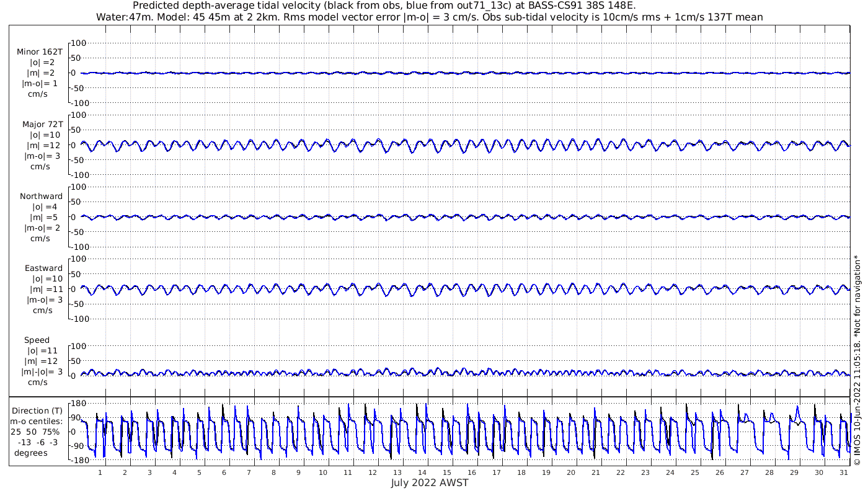Click '|o| =4' under Northward
Image resolution: width=868 pixels, height=496 pixels.
tap(45, 206)
